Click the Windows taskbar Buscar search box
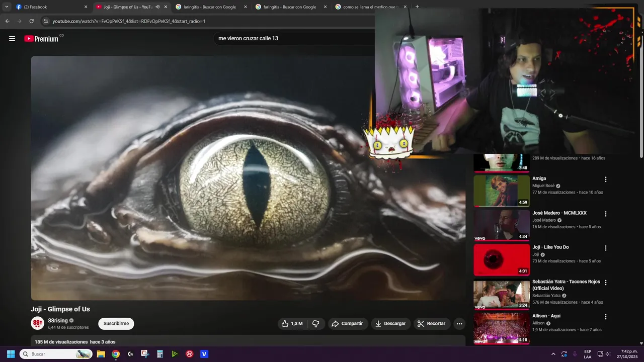644x362 pixels. (55, 354)
